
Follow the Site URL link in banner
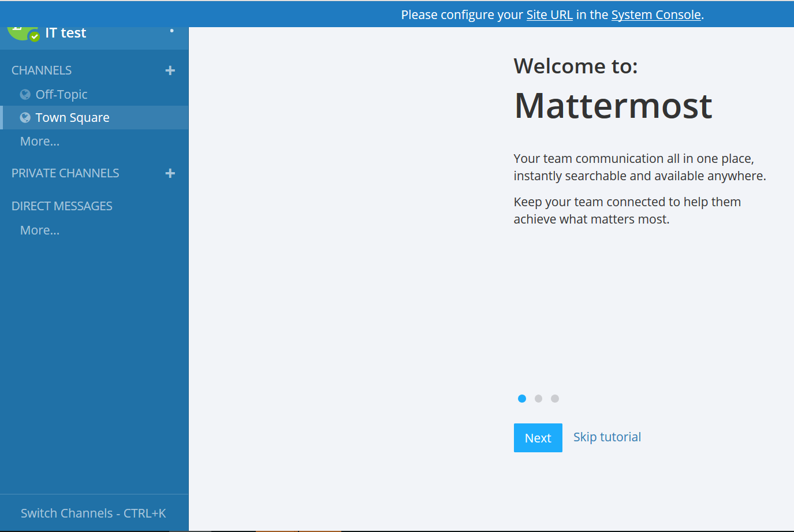coord(549,15)
